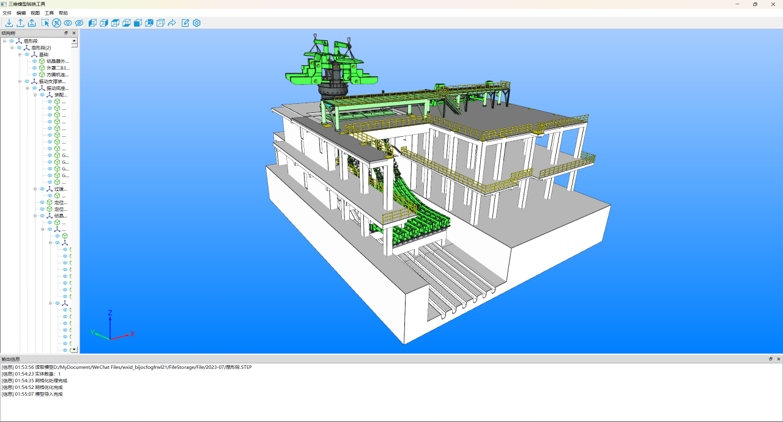Click the circled X cancel selection icon
The image size is (783, 422).
pos(57,23)
